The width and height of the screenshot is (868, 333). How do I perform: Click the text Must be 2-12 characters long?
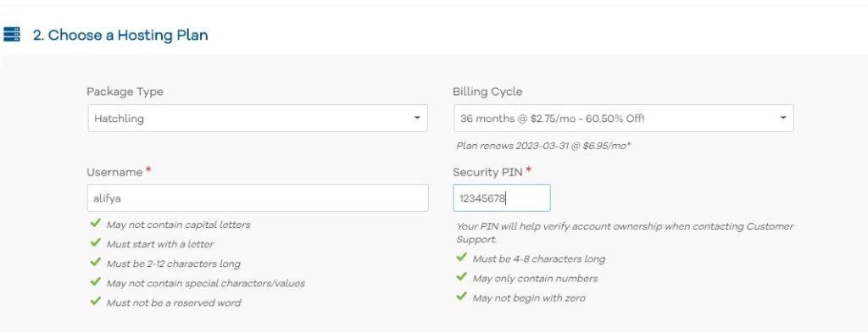coord(173,264)
